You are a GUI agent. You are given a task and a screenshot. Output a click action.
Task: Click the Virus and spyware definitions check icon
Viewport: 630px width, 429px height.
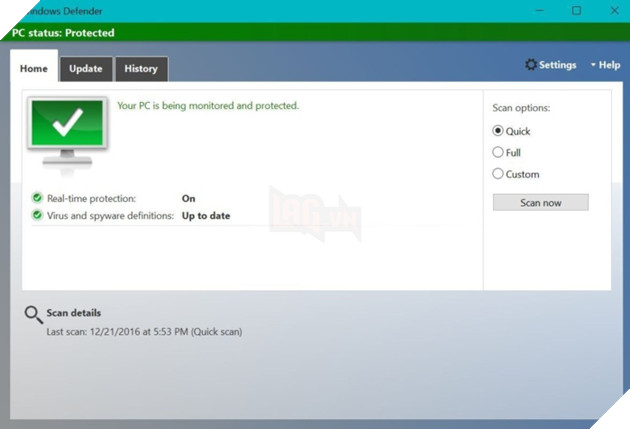point(37,215)
